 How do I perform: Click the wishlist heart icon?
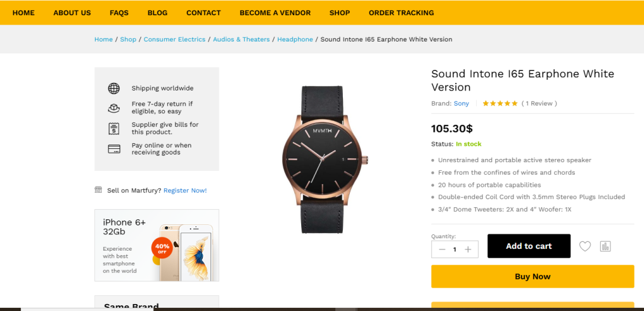tap(585, 246)
